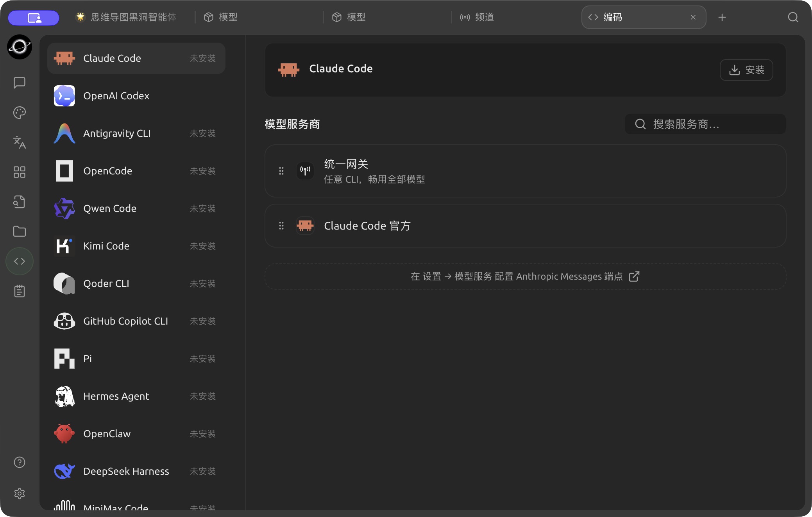This screenshot has height=517, width=812.
Task: Select Claude Code in the tool list
Action: (136, 58)
